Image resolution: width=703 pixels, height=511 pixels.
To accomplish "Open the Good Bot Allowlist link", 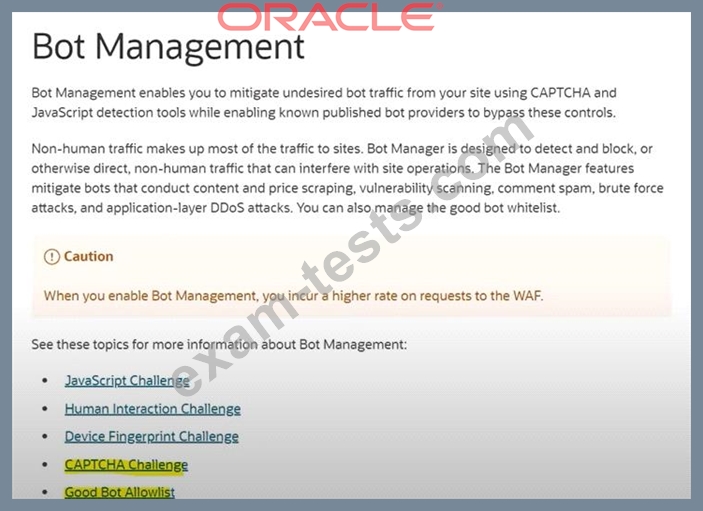I will click(x=120, y=492).
